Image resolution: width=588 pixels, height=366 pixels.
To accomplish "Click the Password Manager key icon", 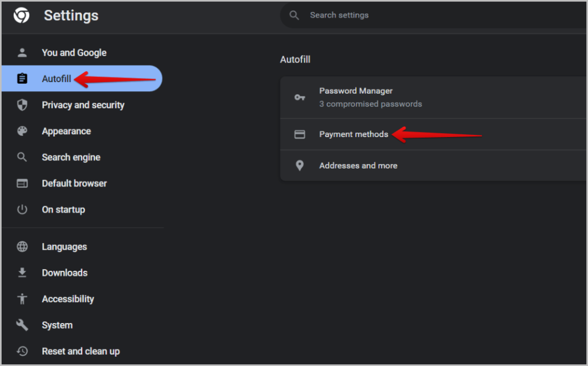I will pos(300,98).
